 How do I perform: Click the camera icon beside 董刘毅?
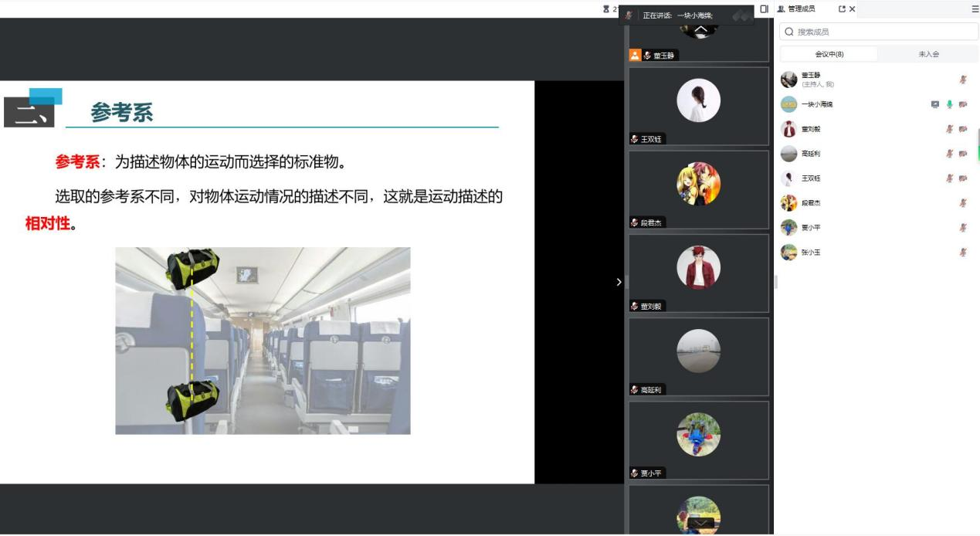[962, 129]
